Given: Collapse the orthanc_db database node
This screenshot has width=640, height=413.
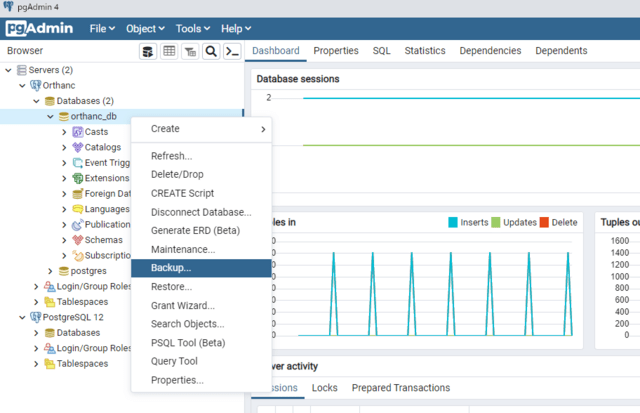Looking at the screenshot, I should click(50, 116).
